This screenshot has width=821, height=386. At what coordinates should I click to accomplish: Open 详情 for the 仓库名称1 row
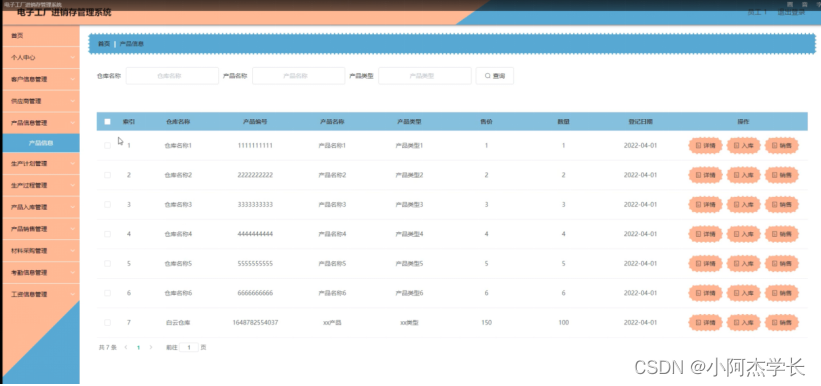(705, 146)
